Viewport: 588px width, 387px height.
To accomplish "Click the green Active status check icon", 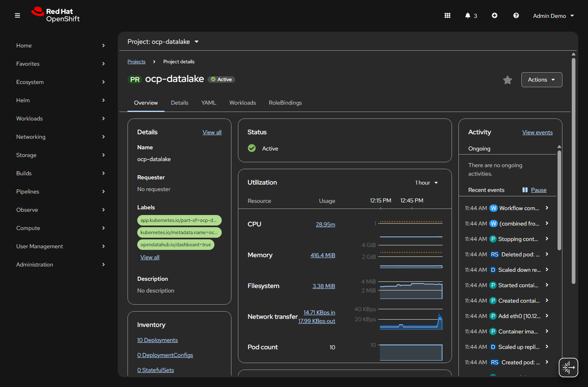I will click(x=252, y=148).
